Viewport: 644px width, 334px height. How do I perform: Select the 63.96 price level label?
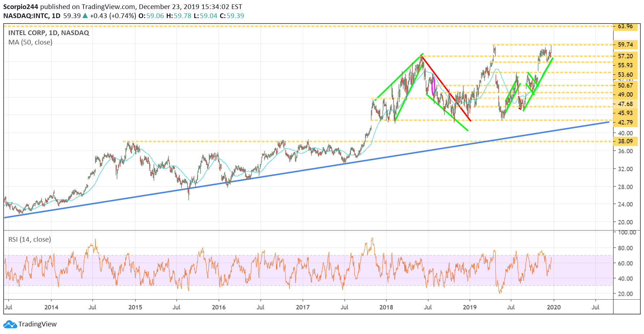625,26
